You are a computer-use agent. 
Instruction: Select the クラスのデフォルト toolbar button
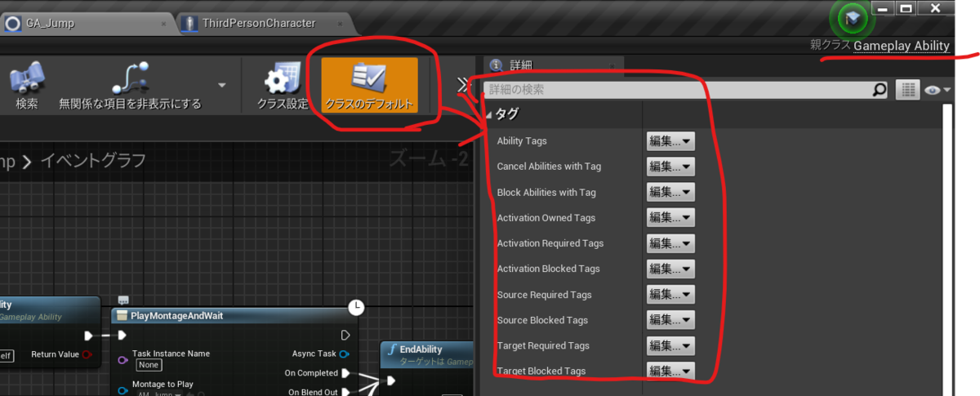(x=370, y=85)
